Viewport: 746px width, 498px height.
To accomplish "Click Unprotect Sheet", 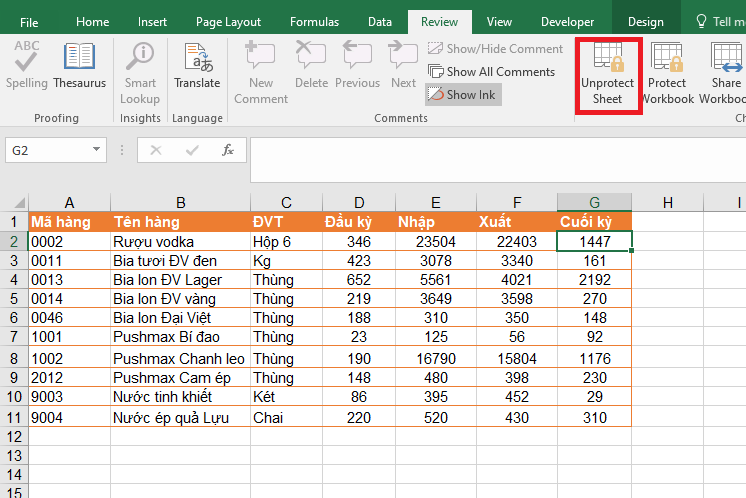I will pos(607,74).
